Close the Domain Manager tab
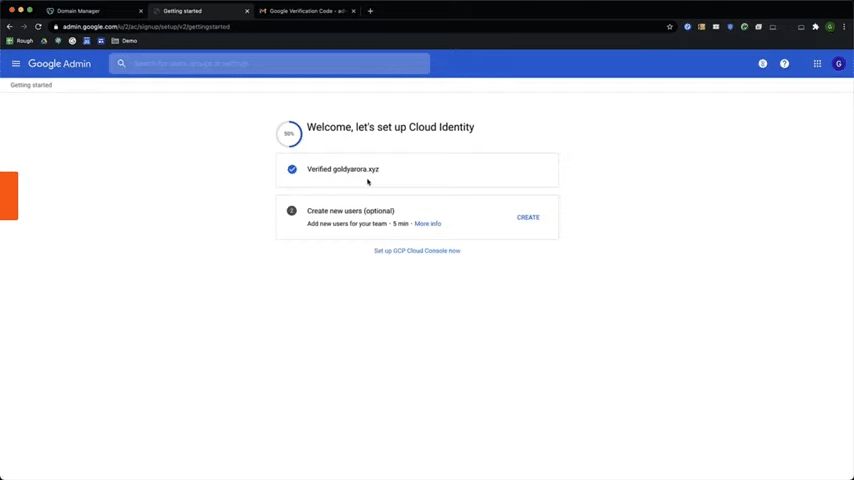Image resolution: width=854 pixels, height=480 pixels. [x=141, y=11]
